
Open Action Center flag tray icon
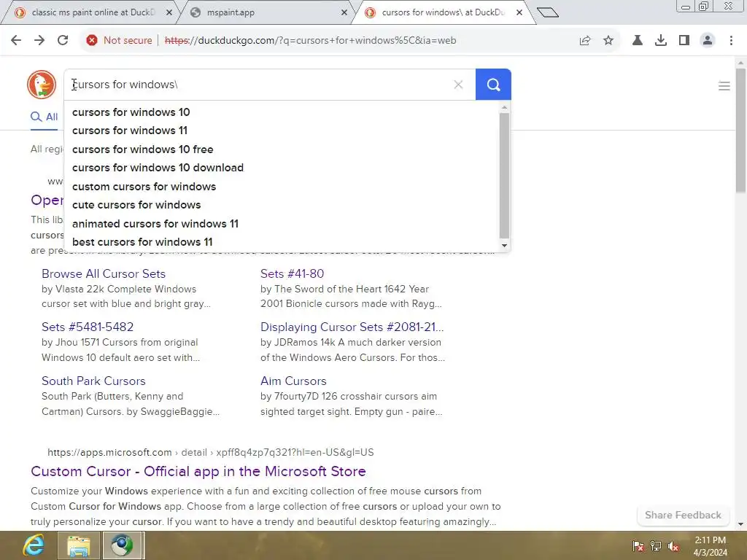tap(638, 546)
